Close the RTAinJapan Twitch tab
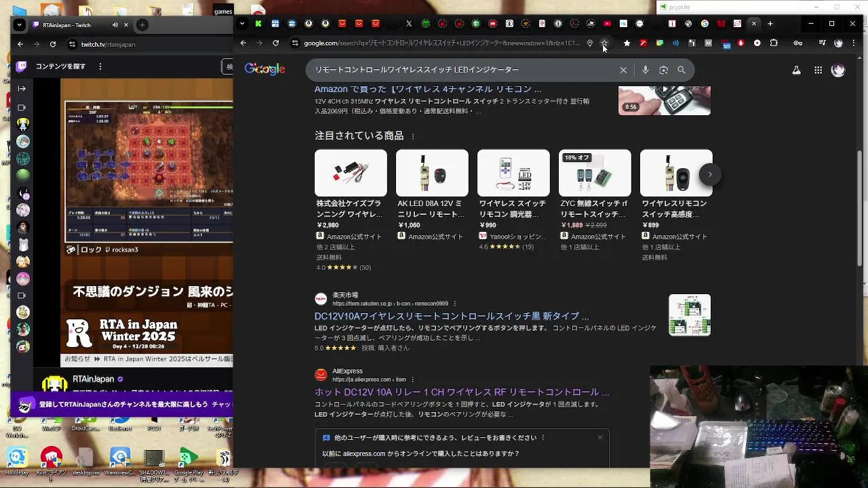Image resolution: width=868 pixels, height=488 pixels. [x=127, y=25]
